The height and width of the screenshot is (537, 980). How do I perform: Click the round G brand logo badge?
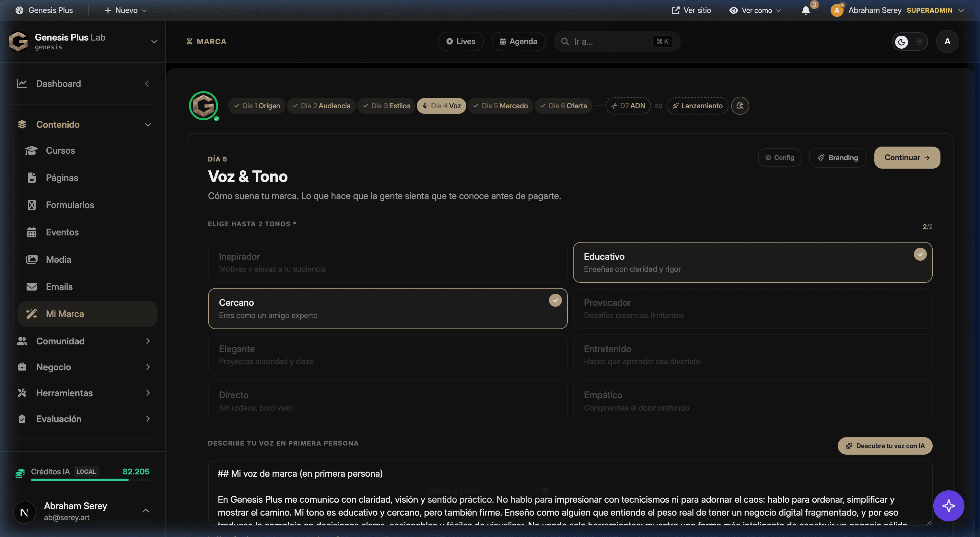point(204,106)
